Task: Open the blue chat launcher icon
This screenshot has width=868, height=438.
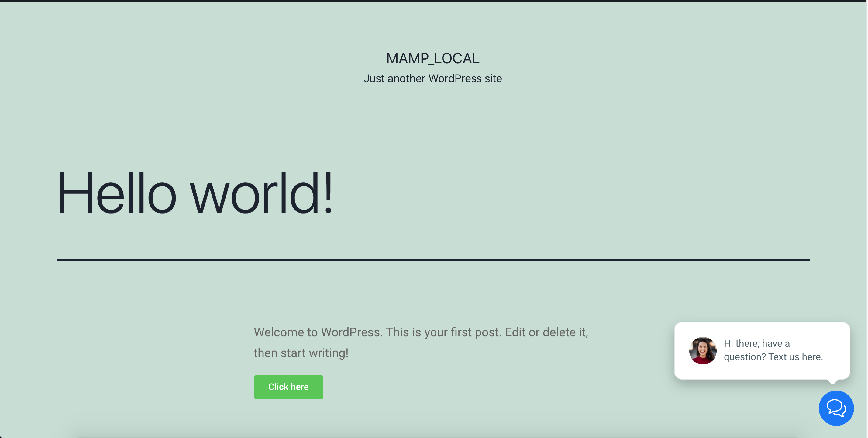Action: pyautogui.click(x=836, y=408)
